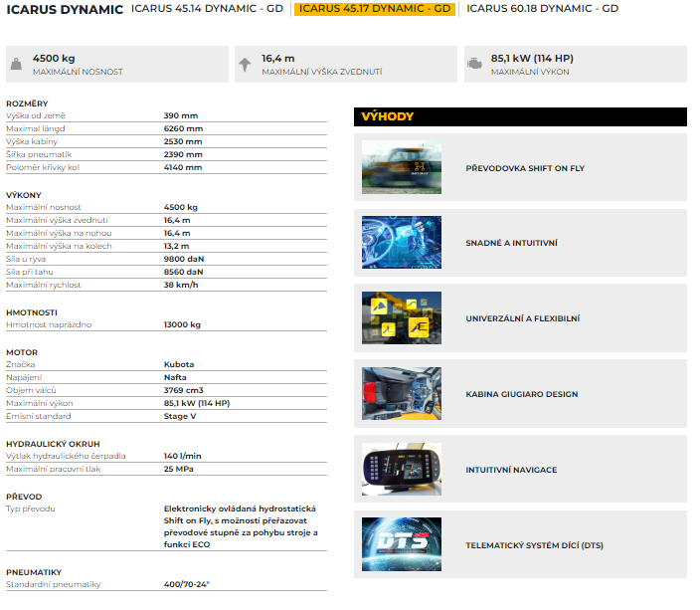Click INTUITIVNÍ NAVIGACE link
This screenshot has width=700, height=610.
pyautogui.click(x=511, y=470)
